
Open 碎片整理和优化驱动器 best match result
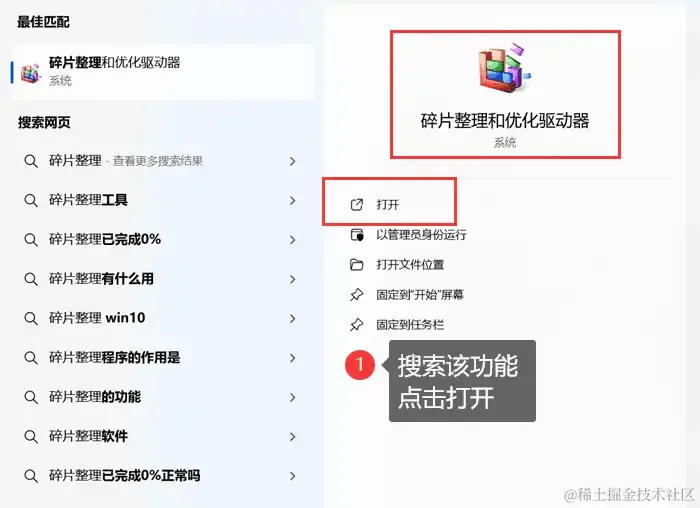pyautogui.click(x=163, y=72)
